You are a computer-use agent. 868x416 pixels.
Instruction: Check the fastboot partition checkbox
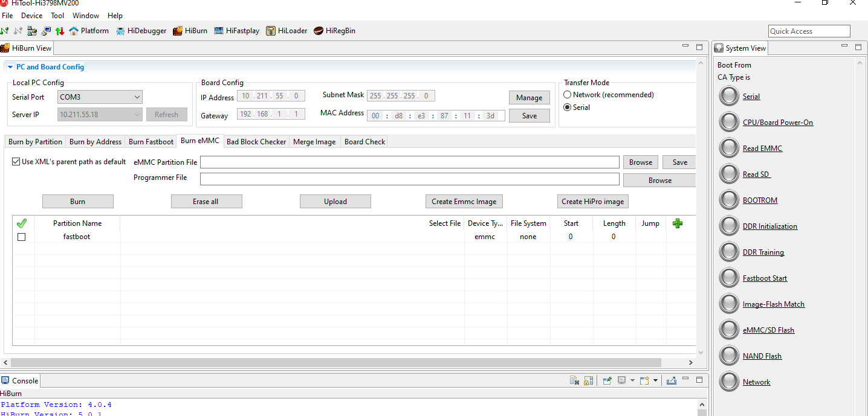[22, 237]
